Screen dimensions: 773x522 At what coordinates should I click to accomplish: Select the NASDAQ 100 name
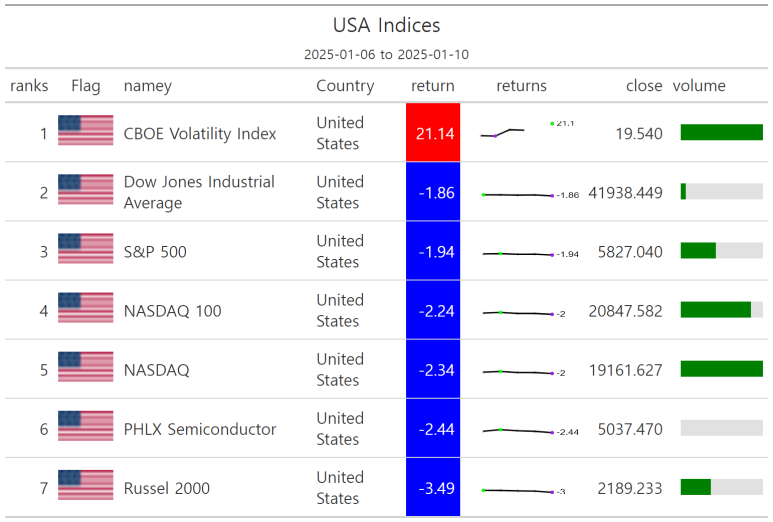coord(173,311)
